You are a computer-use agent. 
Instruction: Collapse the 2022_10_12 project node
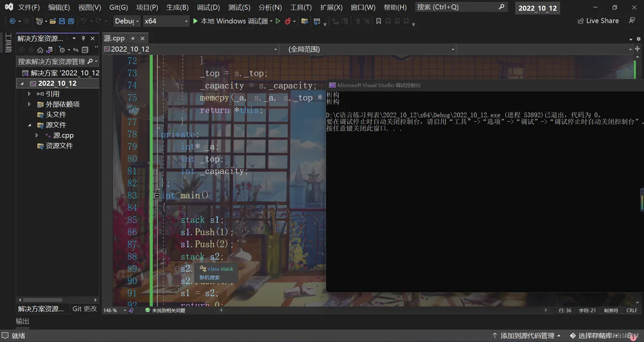[x=22, y=84]
